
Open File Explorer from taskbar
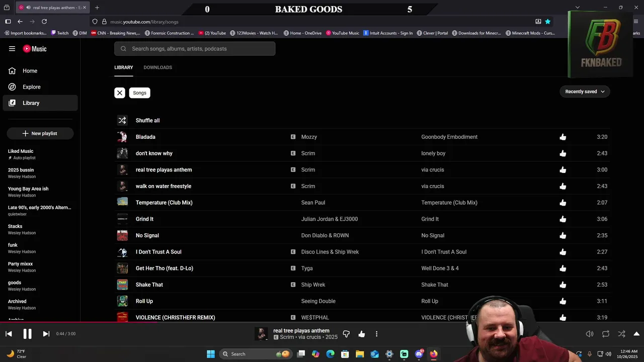tap(360, 354)
